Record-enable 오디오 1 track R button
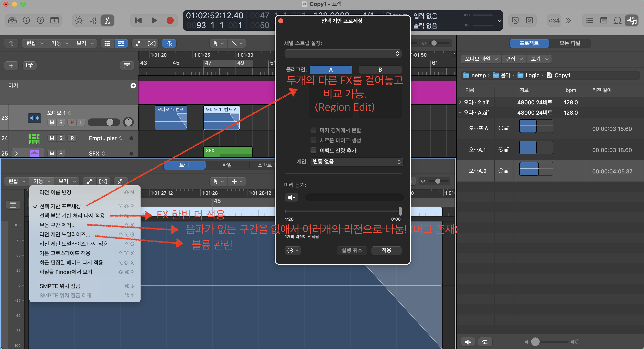The image size is (644, 349). click(x=72, y=122)
